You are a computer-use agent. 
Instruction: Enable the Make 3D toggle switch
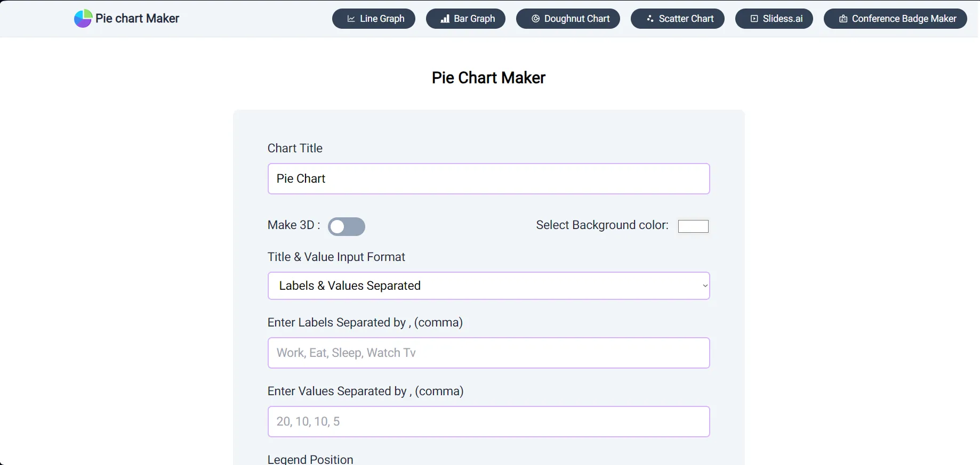pos(347,226)
